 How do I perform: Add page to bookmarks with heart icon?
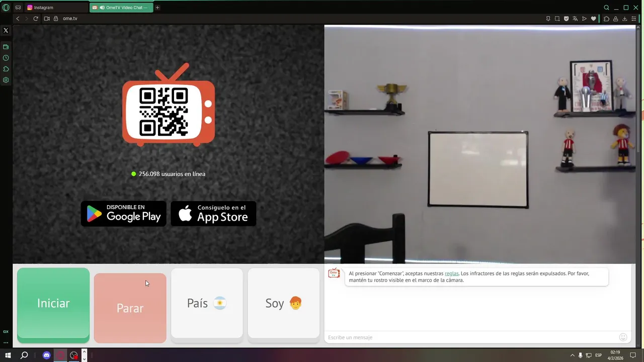pyautogui.click(x=593, y=19)
